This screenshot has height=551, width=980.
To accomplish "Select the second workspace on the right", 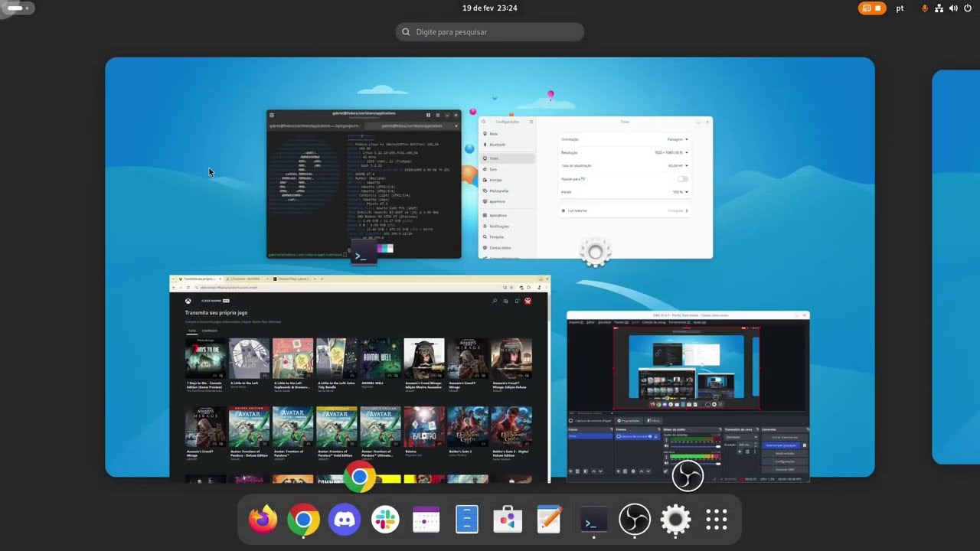I will coord(955,267).
